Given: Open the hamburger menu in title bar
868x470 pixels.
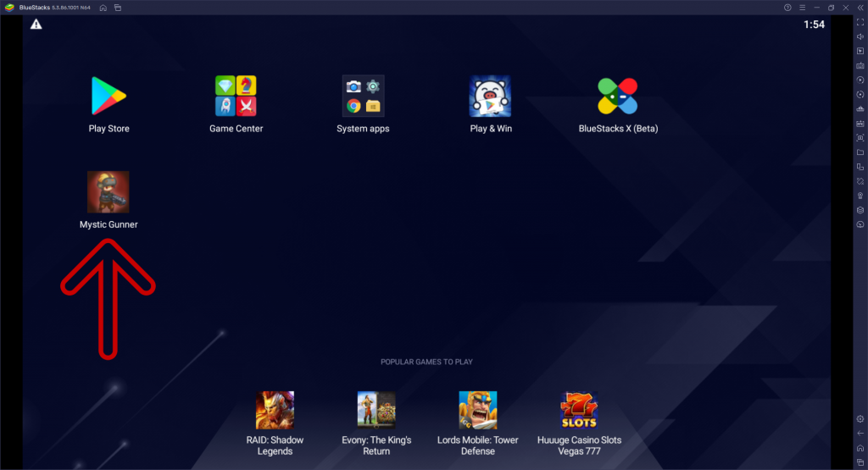Looking at the screenshot, I should tap(802, 8).
